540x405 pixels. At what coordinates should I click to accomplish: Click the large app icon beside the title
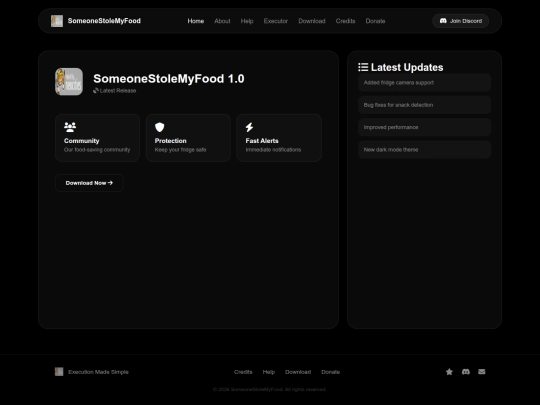point(69,82)
